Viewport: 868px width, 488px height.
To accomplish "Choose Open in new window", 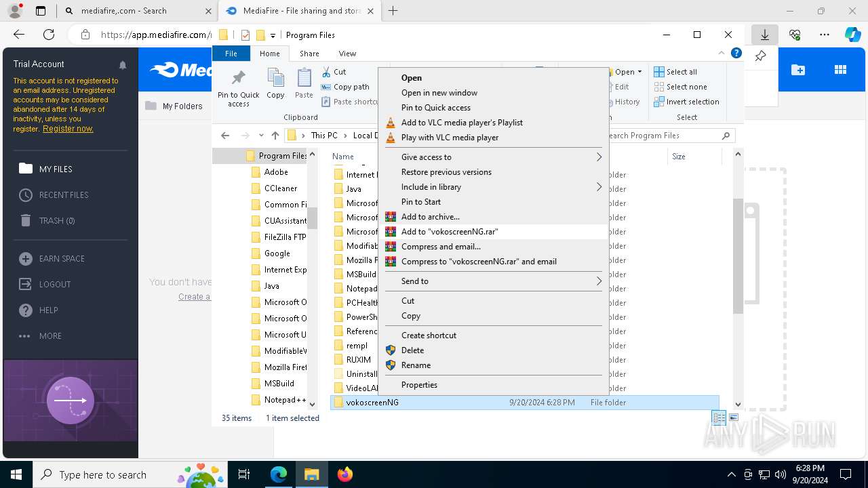I will click(x=493, y=93).
